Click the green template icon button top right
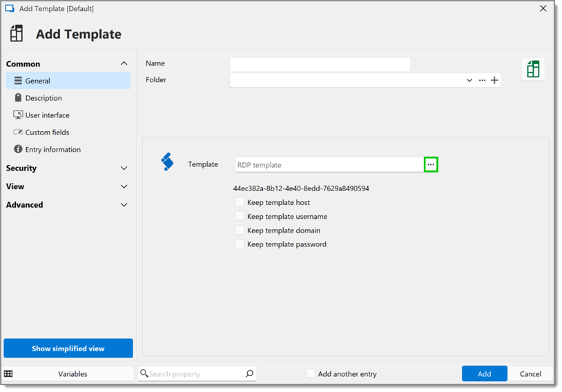Viewport: 562px width, 392px height. [533, 69]
